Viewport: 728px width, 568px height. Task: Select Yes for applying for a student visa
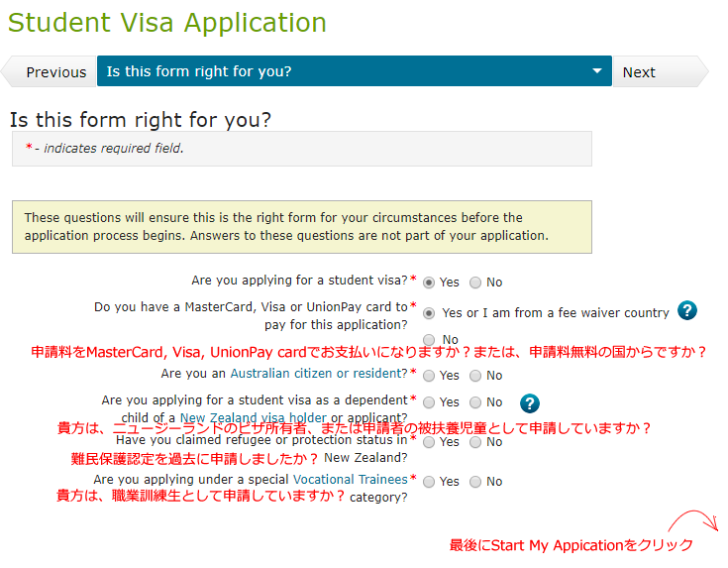tap(429, 283)
